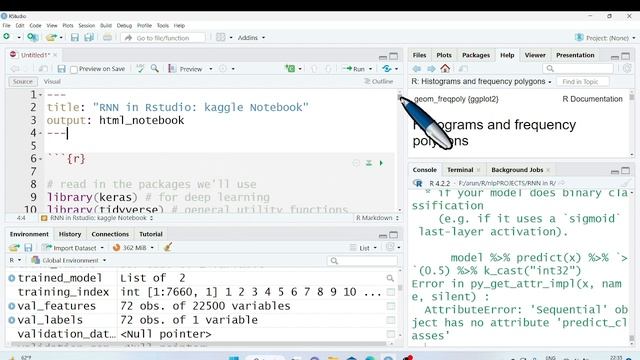640x360 pixels.
Task: Open the Run dropdown arrow
Action: coord(371,69)
